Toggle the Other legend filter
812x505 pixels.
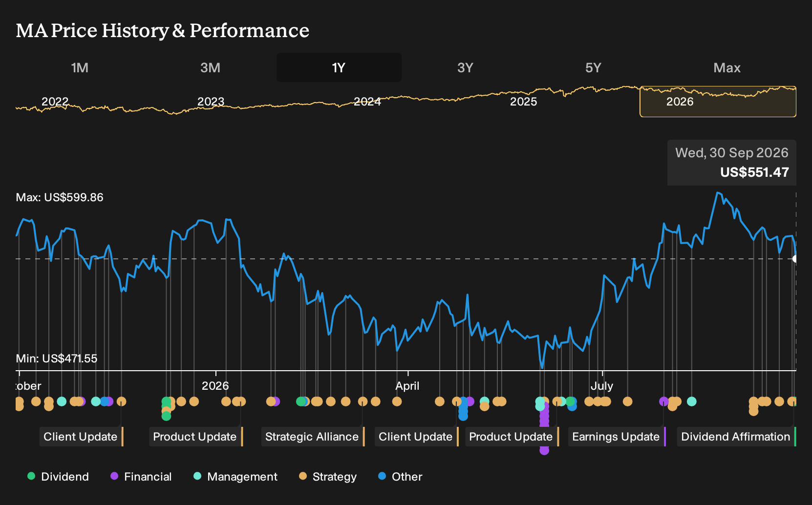pyautogui.click(x=400, y=477)
